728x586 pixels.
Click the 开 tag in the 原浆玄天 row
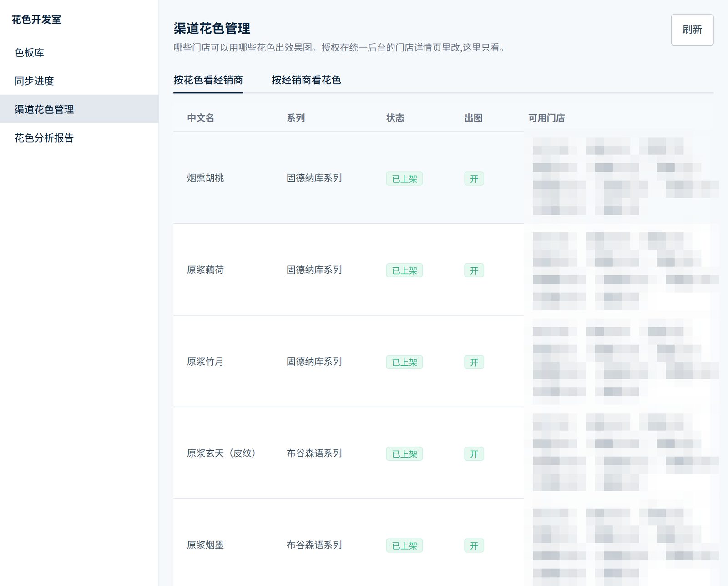[x=474, y=454]
